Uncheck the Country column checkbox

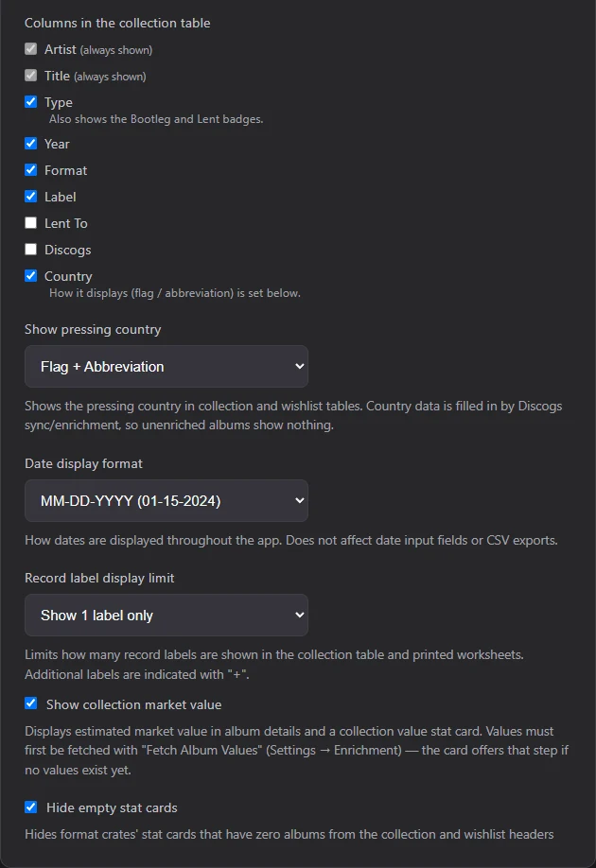point(31,276)
